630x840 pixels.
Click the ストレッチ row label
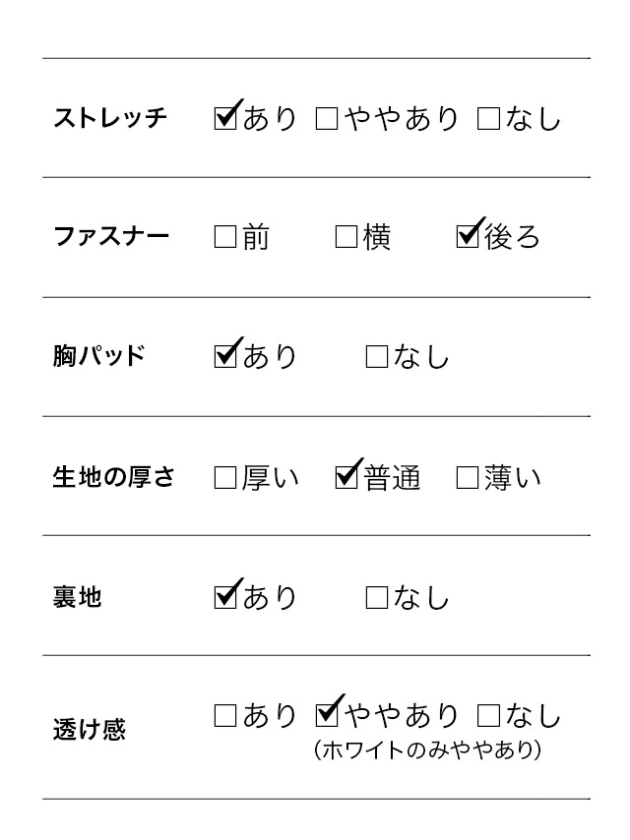pos(110,119)
